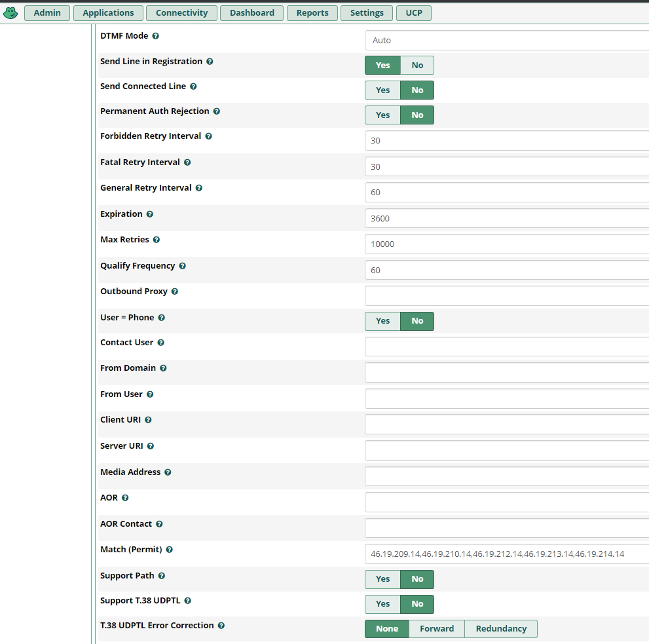Enable Send Connected Line with Yes
Viewport: 649px width, 644px height.
click(382, 90)
